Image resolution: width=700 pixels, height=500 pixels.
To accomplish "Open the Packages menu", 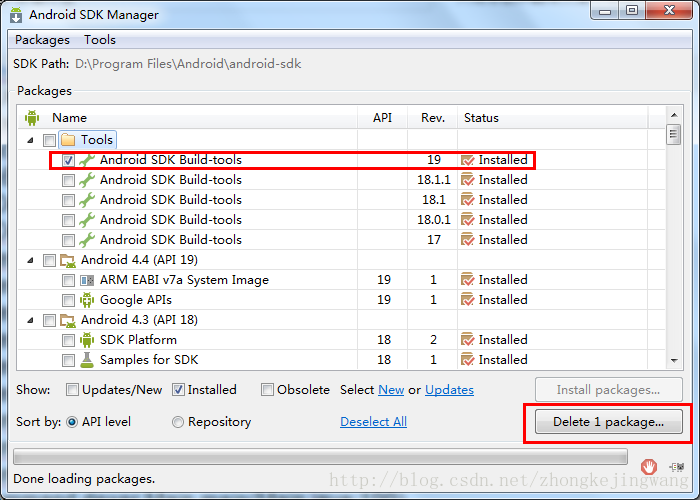I will 42,40.
